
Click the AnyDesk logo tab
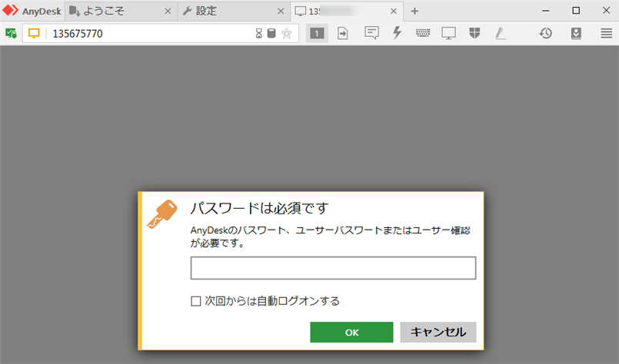(32, 11)
